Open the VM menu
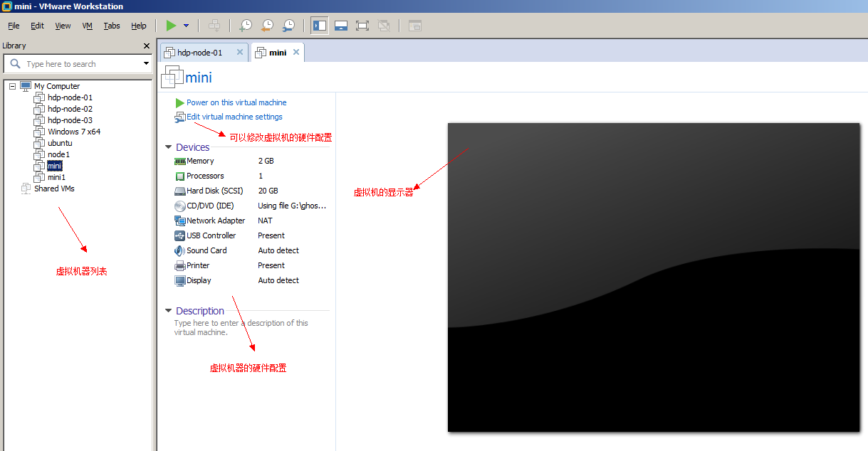The width and height of the screenshot is (868, 451). pyautogui.click(x=88, y=26)
